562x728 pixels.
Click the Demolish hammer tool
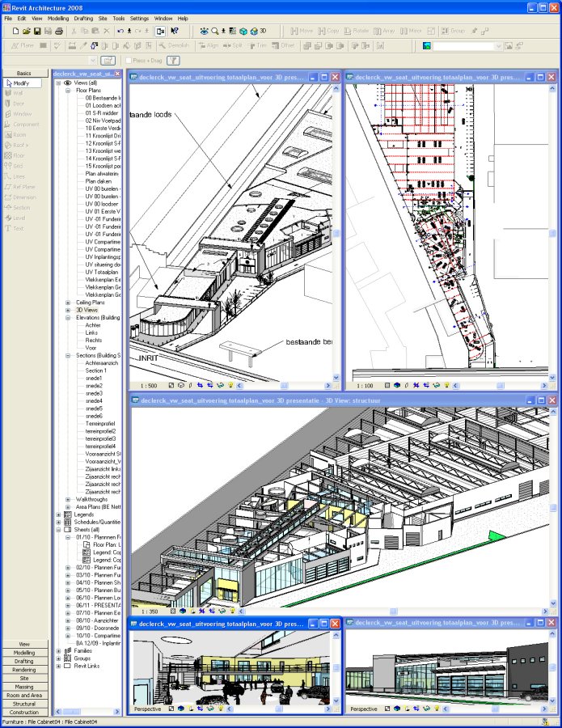174,45
